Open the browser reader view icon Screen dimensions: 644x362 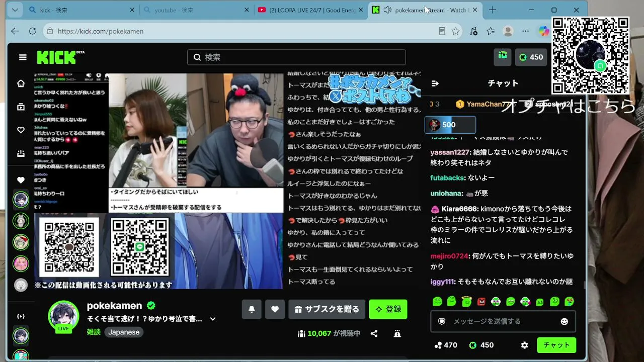point(442,31)
